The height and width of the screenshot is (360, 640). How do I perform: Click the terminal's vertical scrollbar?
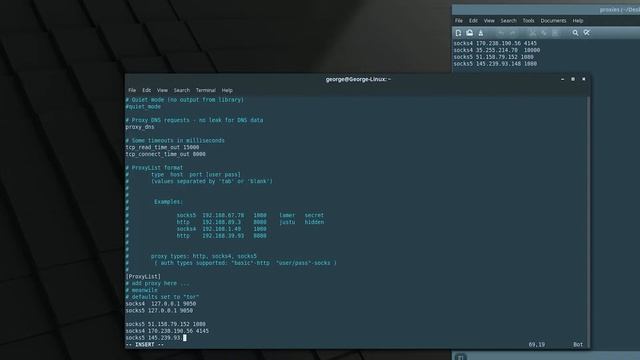(588, 222)
